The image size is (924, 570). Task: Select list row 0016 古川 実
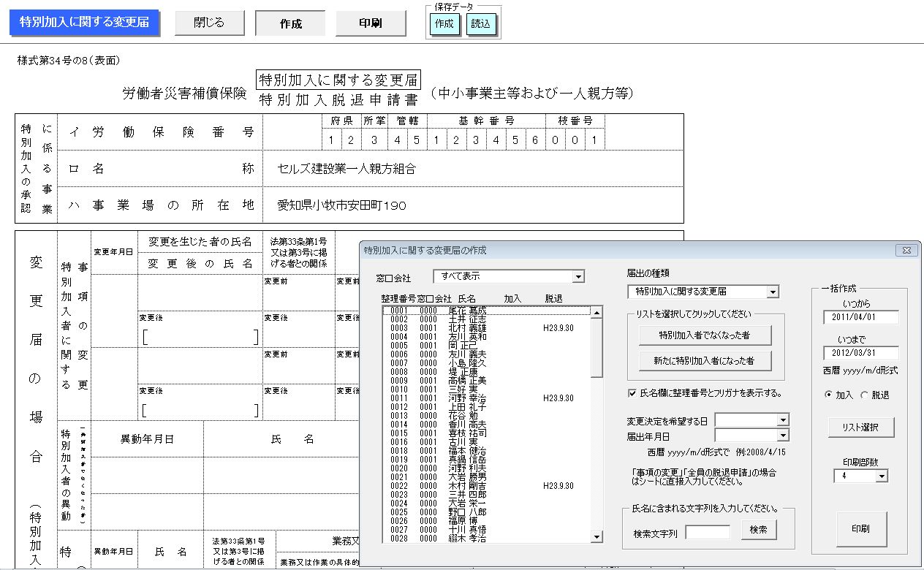point(486,442)
